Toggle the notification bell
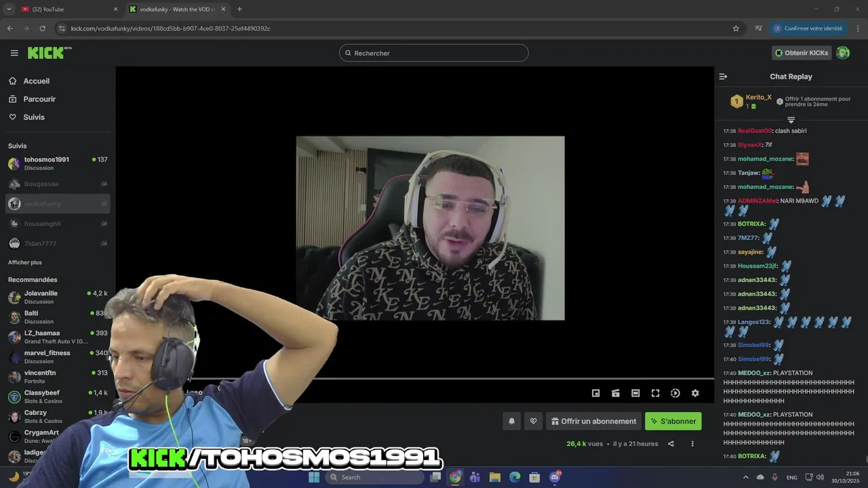 click(512, 421)
